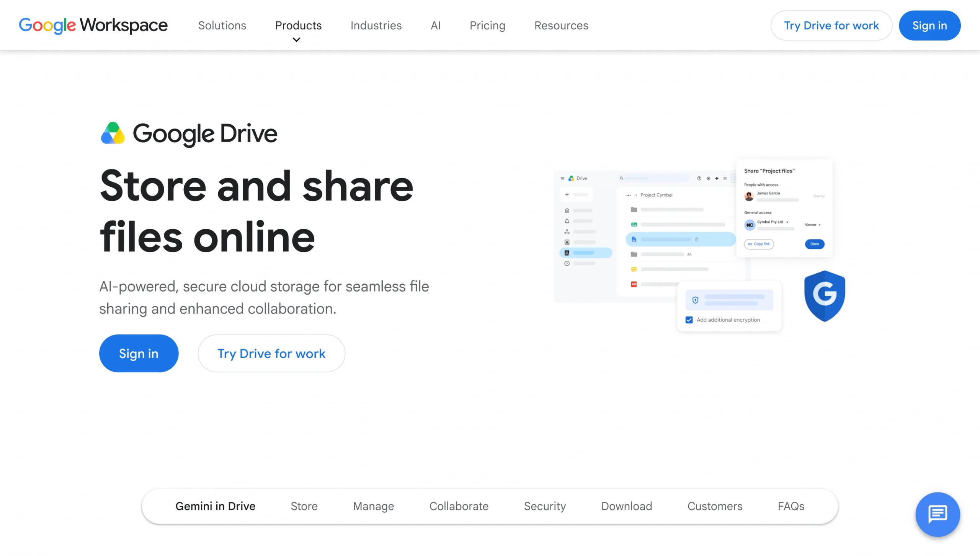Image resolution: width=980 pixels, height=556 pixels.
Task: Click the yellow Slides file icon in the illustration
Action: 634,269
